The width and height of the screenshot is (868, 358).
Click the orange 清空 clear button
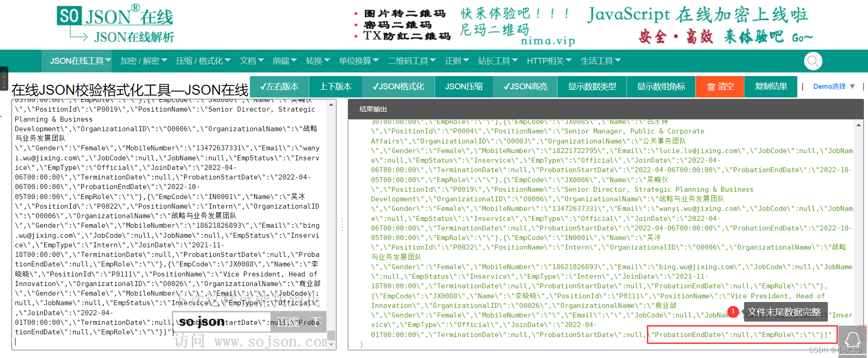click(x=720, y=87)
